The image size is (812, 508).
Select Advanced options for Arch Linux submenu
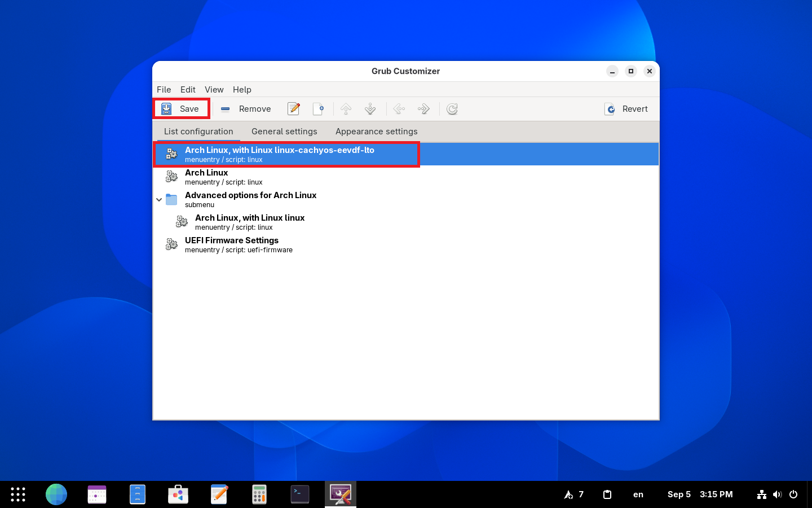(x=406, y=199)
